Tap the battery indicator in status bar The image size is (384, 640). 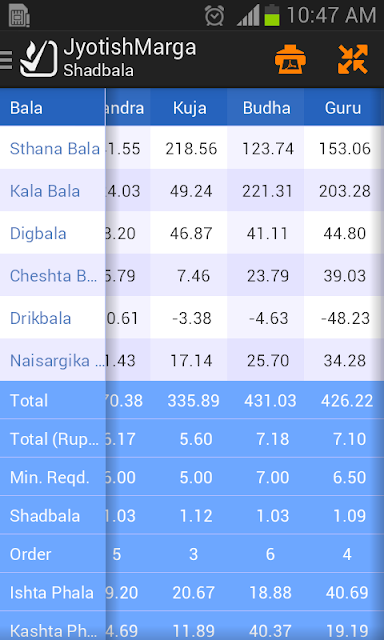(x=272, y=16)
